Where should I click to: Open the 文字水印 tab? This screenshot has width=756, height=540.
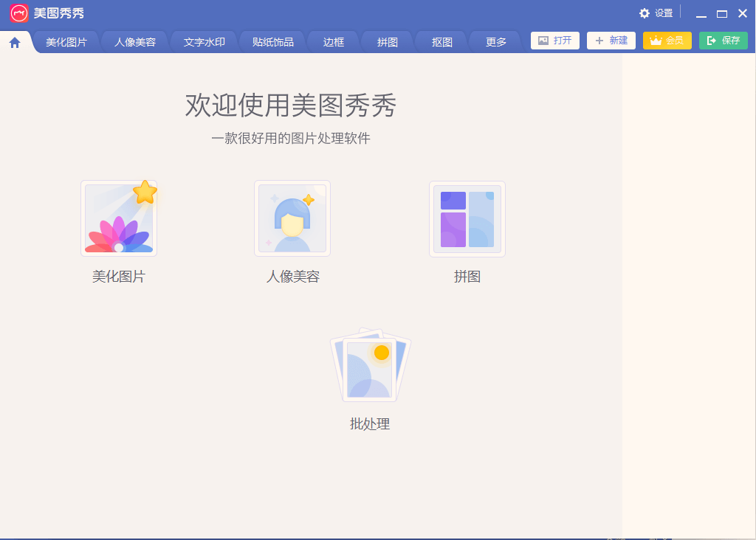pyautogui.click(x=204, y=42)
